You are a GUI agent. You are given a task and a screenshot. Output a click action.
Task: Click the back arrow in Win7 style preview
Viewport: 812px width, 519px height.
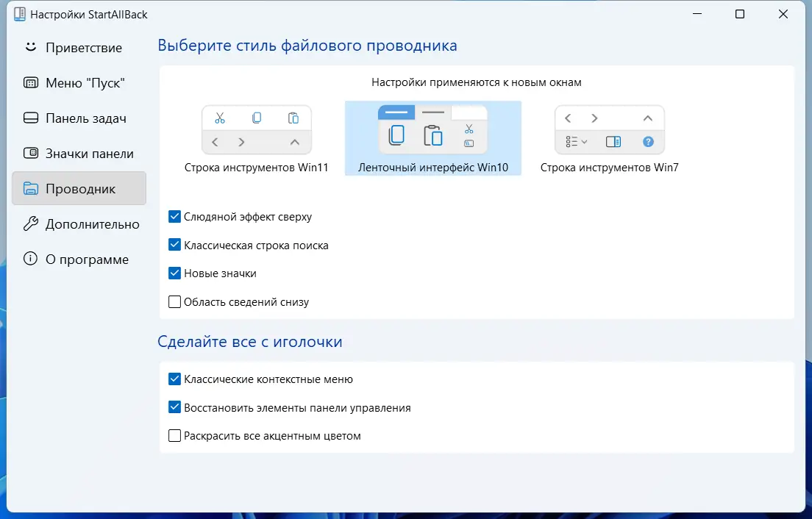pos(568,118)
